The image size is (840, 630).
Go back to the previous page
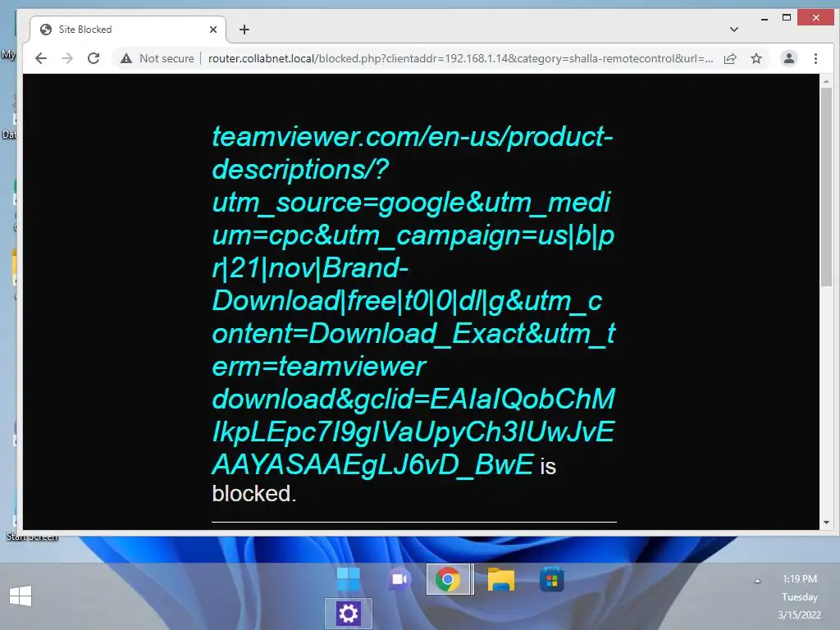41,58
